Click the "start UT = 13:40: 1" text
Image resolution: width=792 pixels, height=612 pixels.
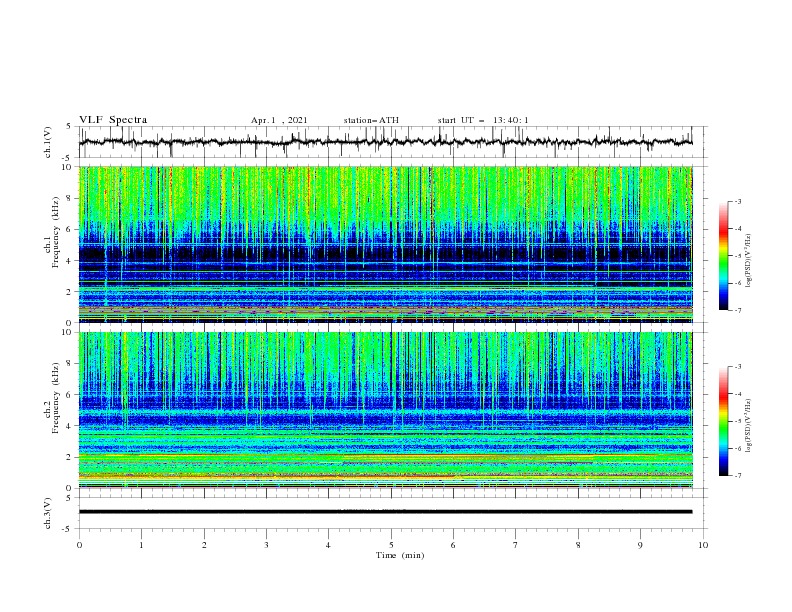tap(483, 120)
